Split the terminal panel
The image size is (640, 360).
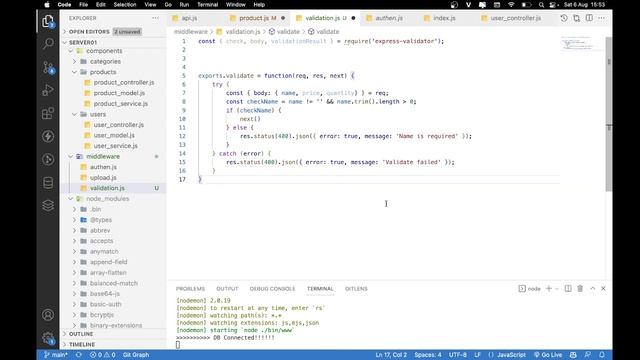point(568,289)
